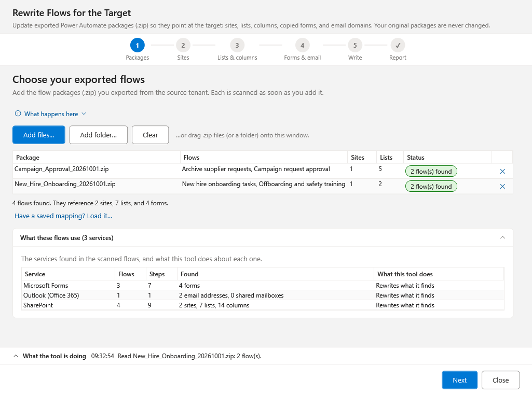Select the SharePoint service row
This screenshot has width=532, height=395.
[x=263, y=305]
